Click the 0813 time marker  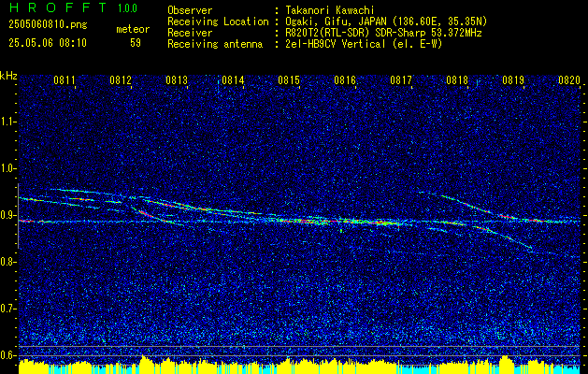tap(177, 79)
